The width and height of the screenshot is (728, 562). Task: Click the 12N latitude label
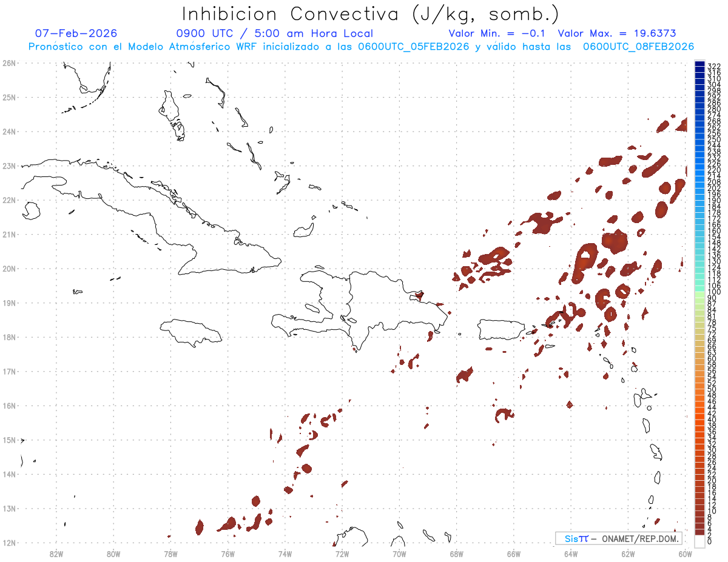pos(9,543)
